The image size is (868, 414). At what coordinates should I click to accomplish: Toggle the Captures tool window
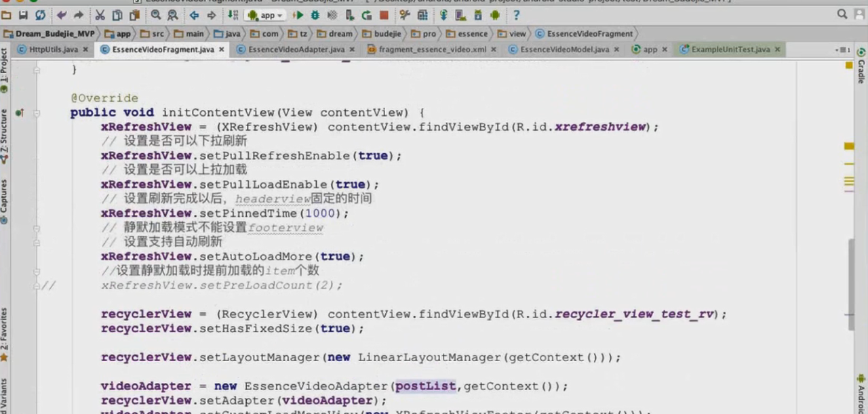[x=4, y=201]
